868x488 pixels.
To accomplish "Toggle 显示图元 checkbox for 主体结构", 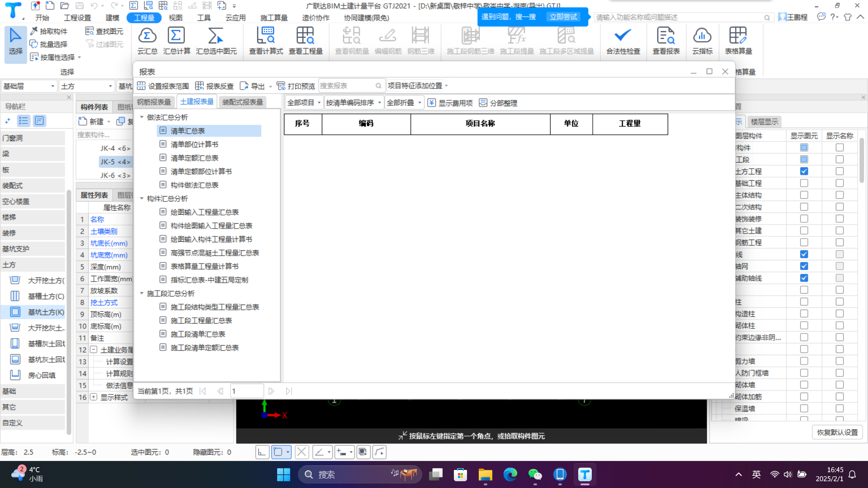I will (x=804, y=195).
